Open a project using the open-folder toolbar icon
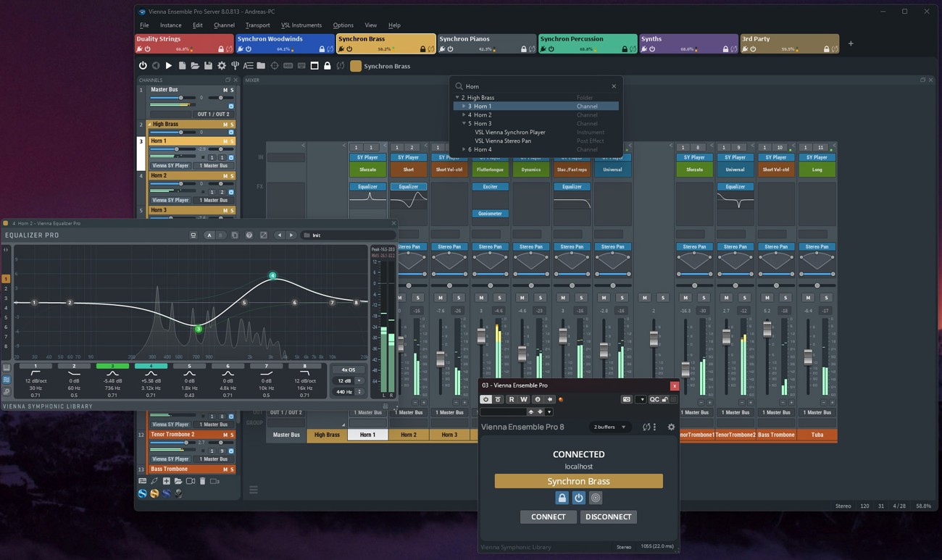 [195, 66]
